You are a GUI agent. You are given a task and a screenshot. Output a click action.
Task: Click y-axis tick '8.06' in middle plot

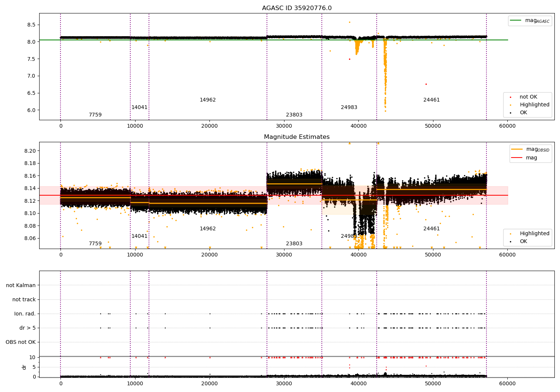pyautogui.click(x=30, y=239)
